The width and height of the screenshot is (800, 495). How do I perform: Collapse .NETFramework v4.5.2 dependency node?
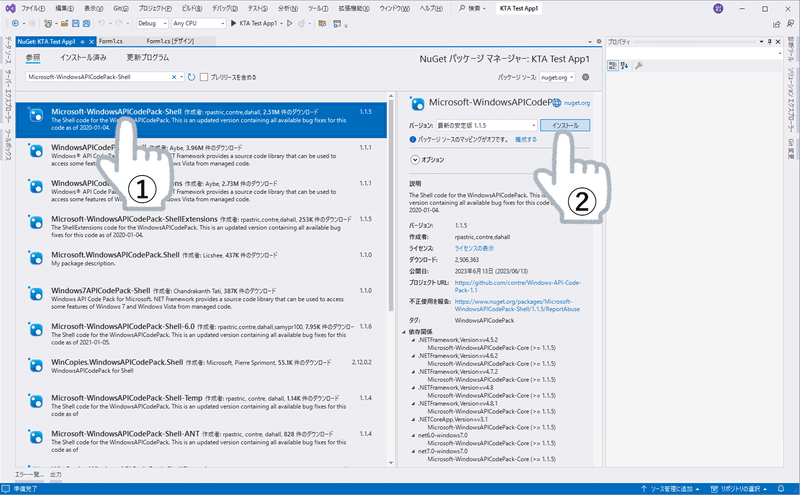click(414, 340)
